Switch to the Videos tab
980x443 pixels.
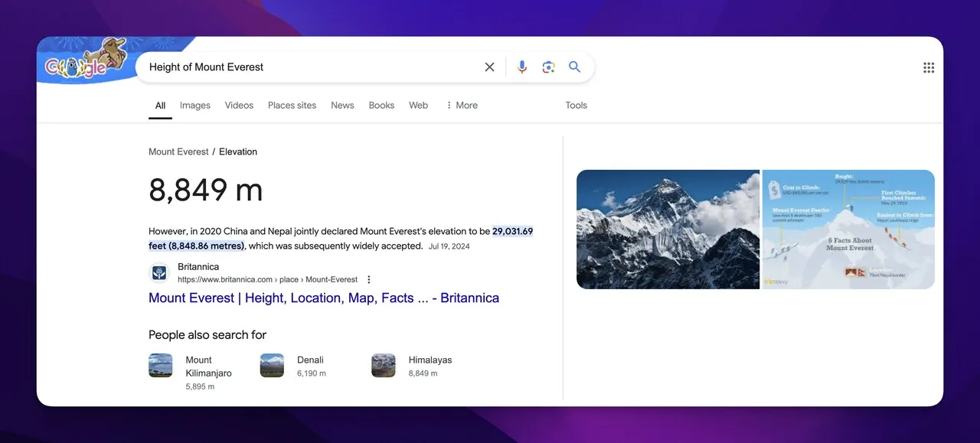click(x=239, y=106)
